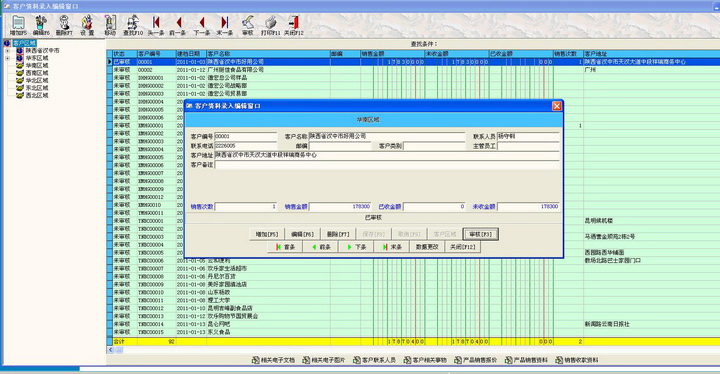Click the 关闭[F12] button in the dialog

coord(462,247)
